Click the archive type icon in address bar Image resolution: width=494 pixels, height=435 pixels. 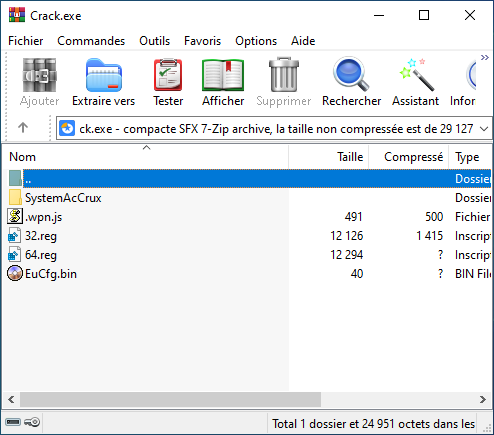(x=67, y=128)
